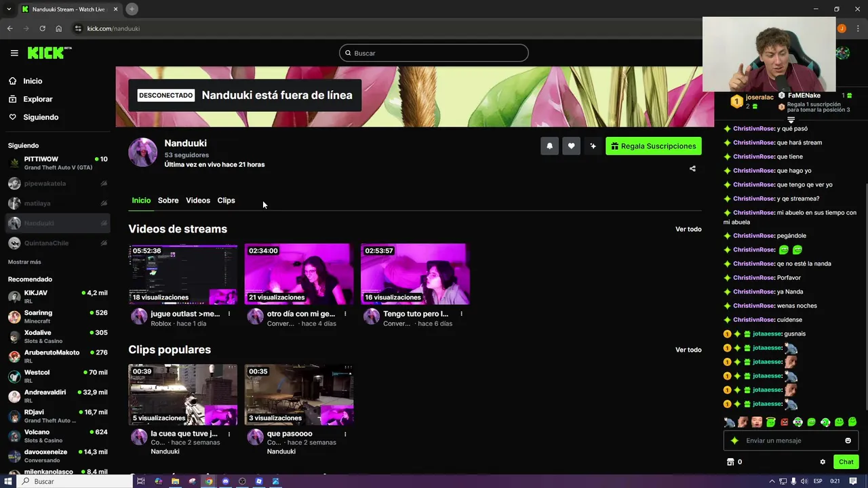This screenshot has height=488, width=868.
Task: Open a new browser tab
Action: (x=132, y=9)
